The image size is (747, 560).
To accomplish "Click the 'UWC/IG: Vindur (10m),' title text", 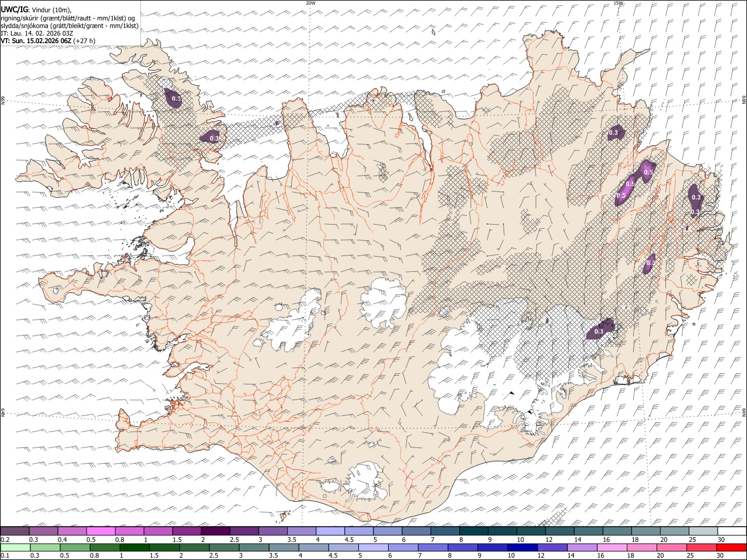I will click(36, 10).
